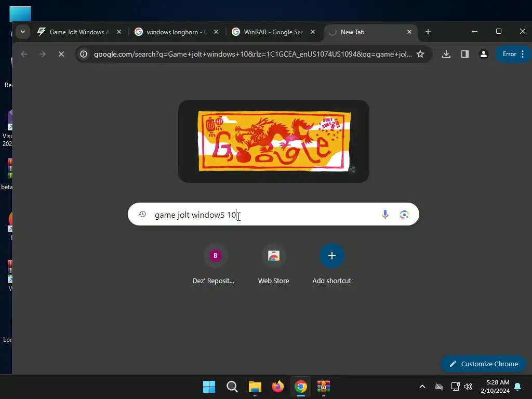Click the address bar URL

click(x=252, y=54)
